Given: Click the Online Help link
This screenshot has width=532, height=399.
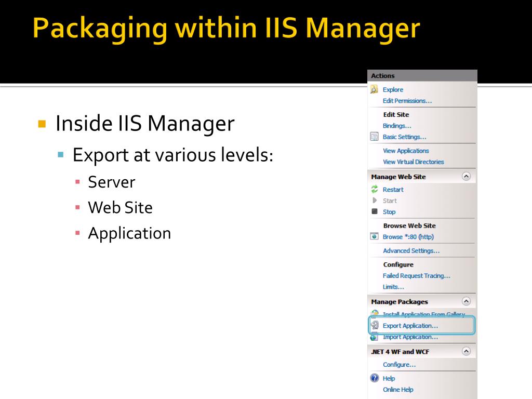Looking at the screenshot, I should pos(398,390).
